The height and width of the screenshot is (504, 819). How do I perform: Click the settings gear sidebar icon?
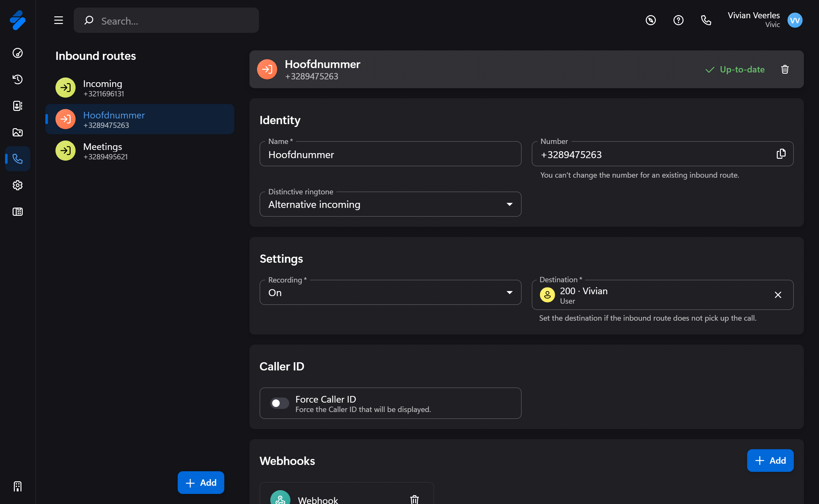click(x=17, y=185)
